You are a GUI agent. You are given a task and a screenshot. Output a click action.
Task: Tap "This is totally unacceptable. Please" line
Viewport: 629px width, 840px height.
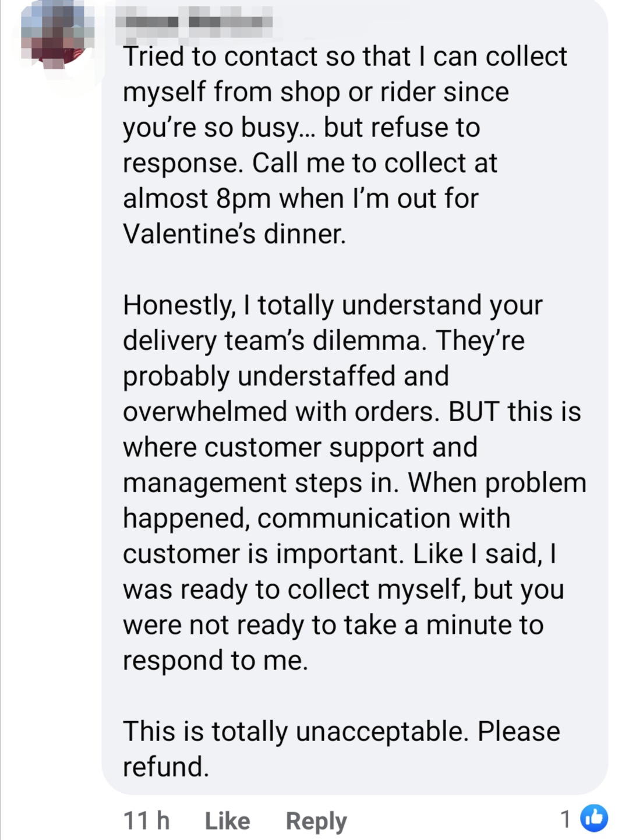tap(341, 732)
